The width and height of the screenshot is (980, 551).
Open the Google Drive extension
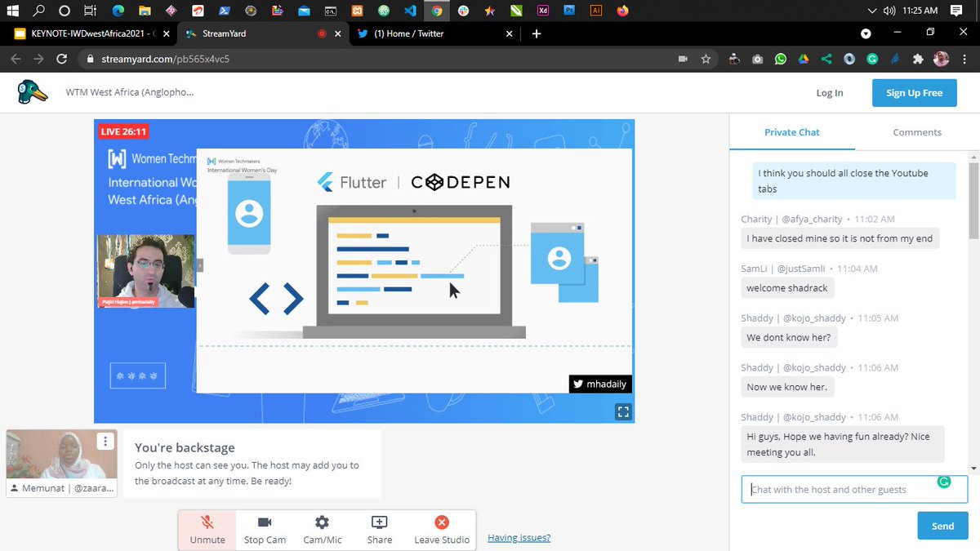point(804,60)
